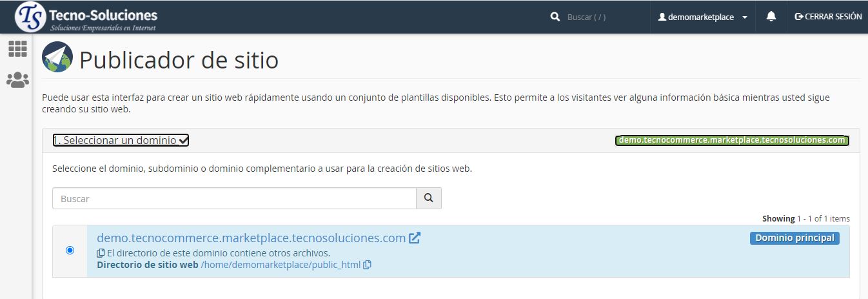
Task: Open the user manager icon in the sidebar
Action: coord(17,80)
